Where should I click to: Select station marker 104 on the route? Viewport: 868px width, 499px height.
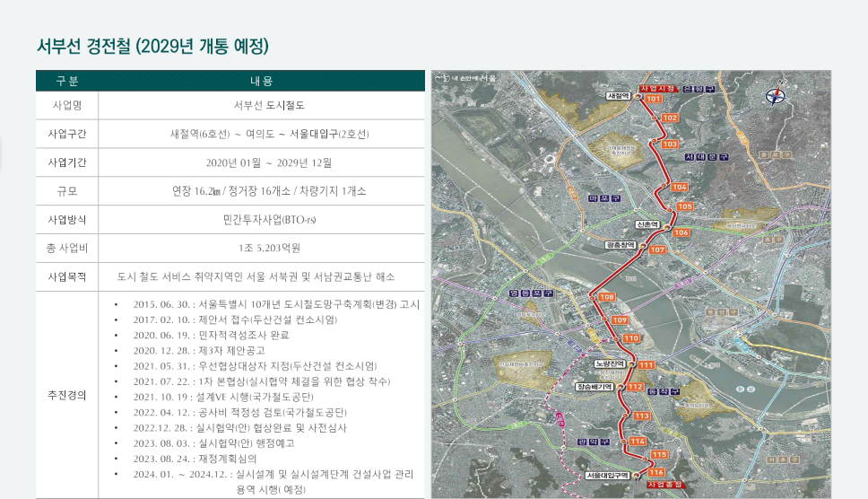(x=679, y=187)
